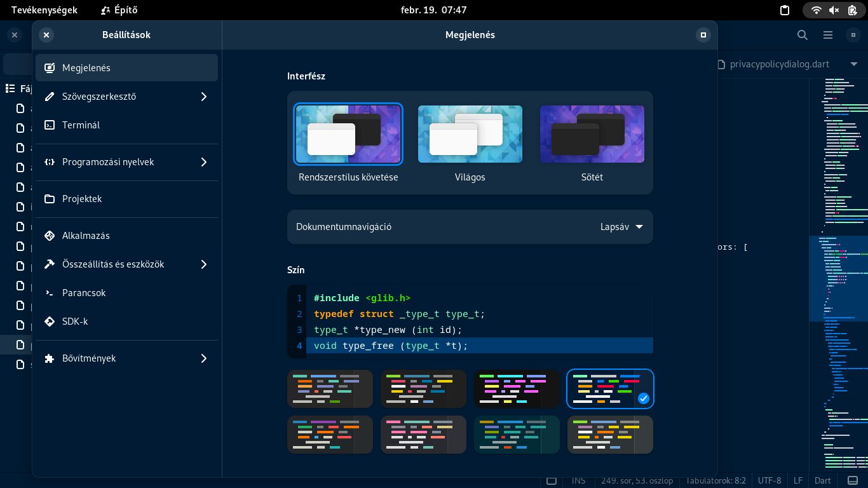Screen dimensions: 868x488
Task: Click the Projektek folder icon
Action: 50,199
